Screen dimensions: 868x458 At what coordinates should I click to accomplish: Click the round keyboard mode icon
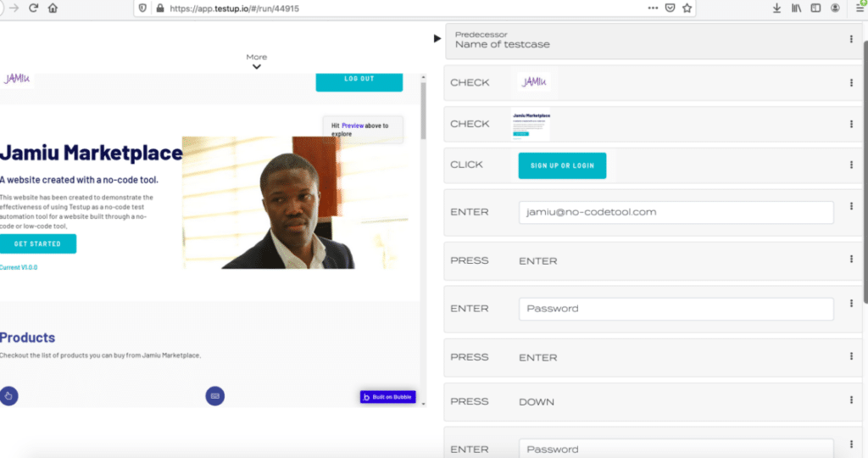[214, 396]
